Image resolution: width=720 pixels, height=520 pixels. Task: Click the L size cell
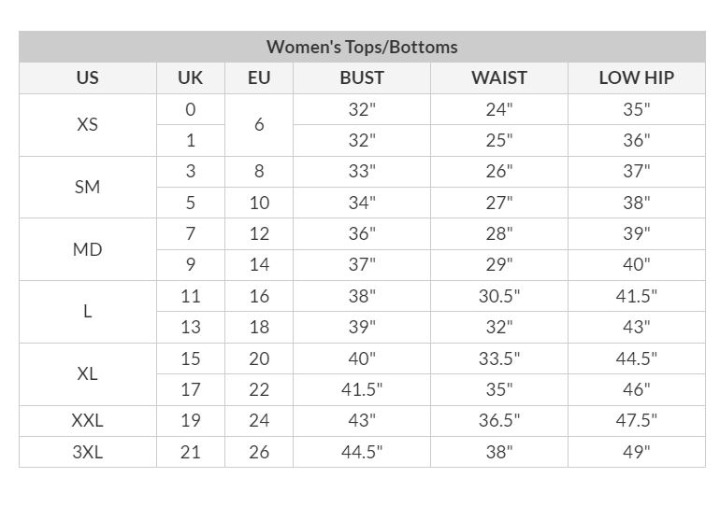point(87,312)
